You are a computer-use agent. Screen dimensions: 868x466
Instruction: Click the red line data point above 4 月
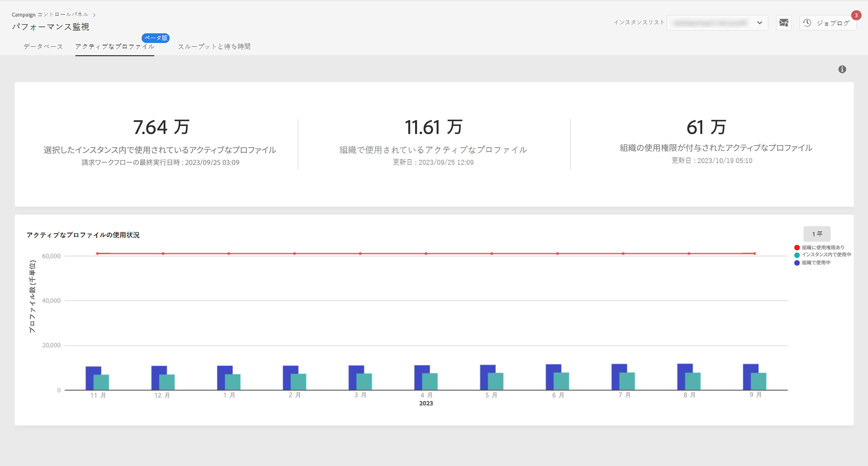(x=426, y=254)
